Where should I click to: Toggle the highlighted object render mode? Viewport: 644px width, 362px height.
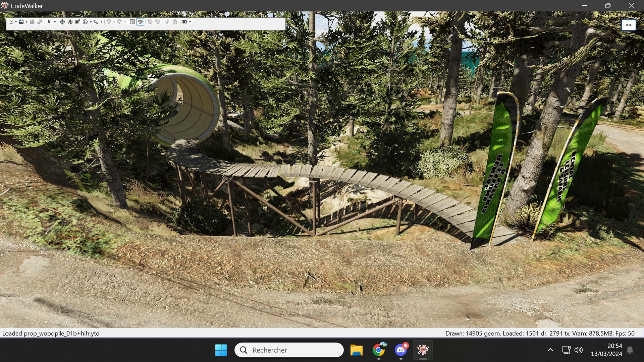coord(140,22)
